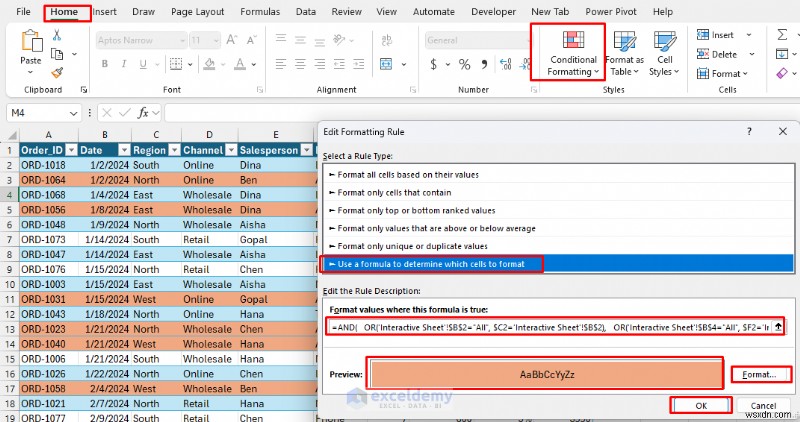The image size is (800, 422).
Task: Click the Merge & Center icon
Action: pos(386,64)
